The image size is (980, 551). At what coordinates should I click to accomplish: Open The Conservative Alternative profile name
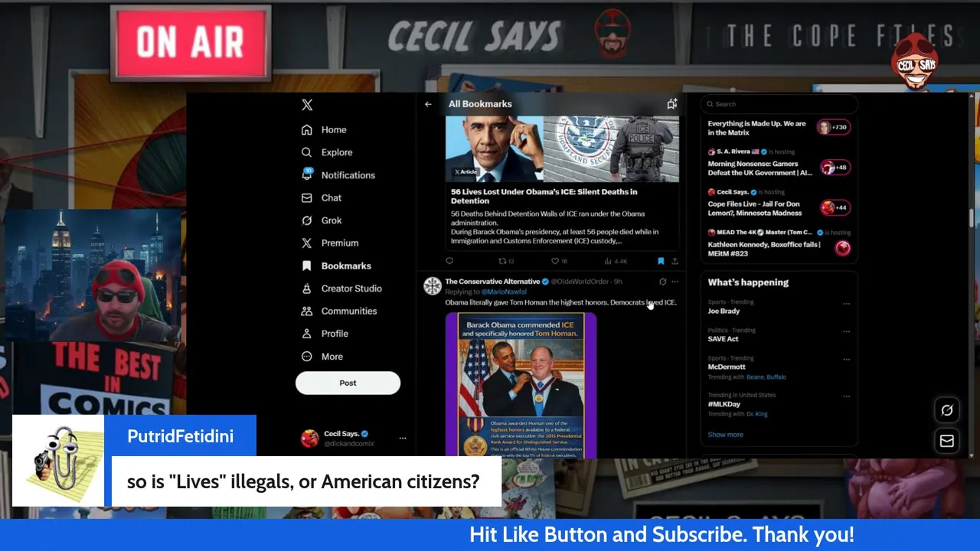tap(492, 282)
